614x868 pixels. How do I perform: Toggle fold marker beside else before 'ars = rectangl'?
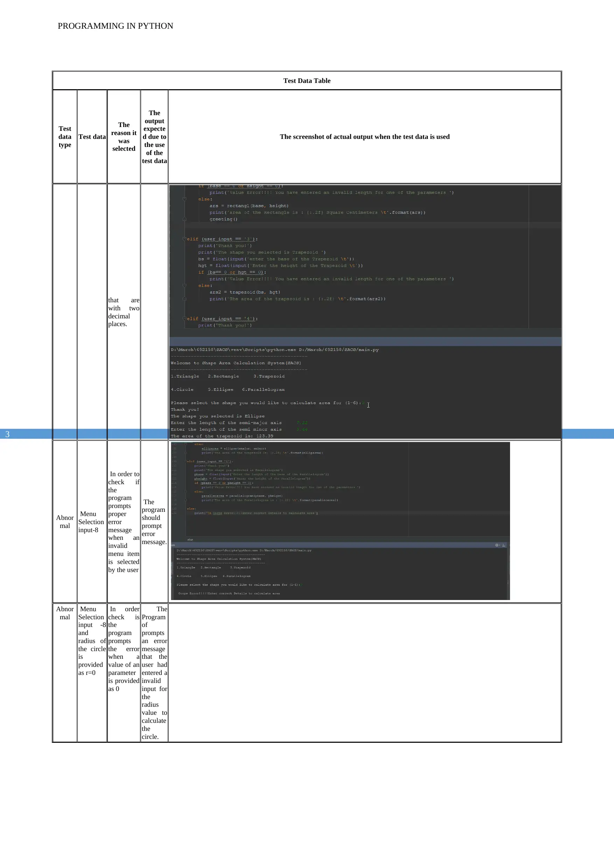coord(184,199)
